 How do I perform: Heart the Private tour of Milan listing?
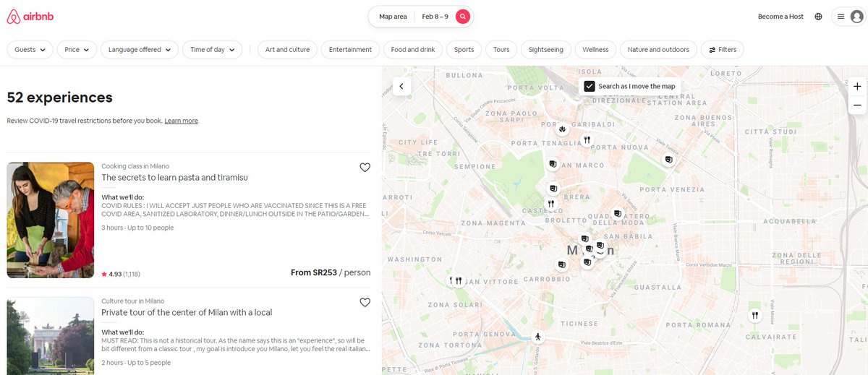pos(365,303)
